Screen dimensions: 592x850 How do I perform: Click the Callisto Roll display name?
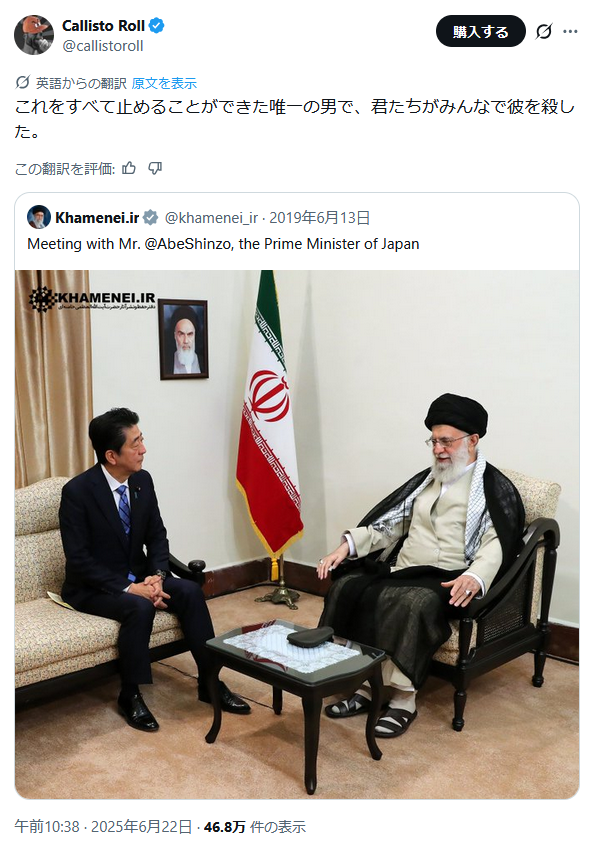103,25
